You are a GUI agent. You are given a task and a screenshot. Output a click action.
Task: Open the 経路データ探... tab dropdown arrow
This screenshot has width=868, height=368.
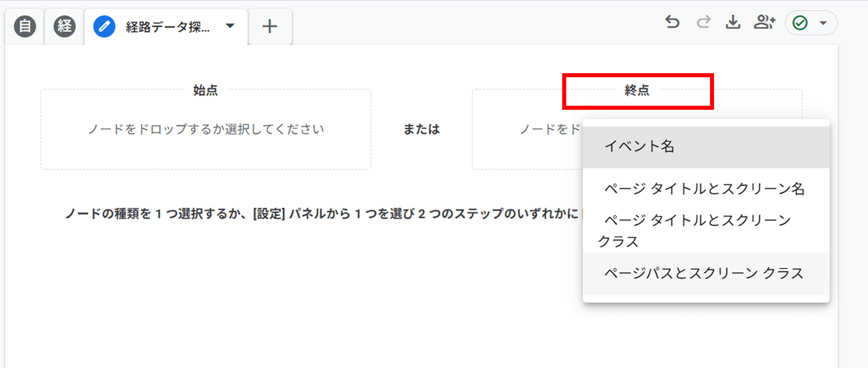coord(230,26)
